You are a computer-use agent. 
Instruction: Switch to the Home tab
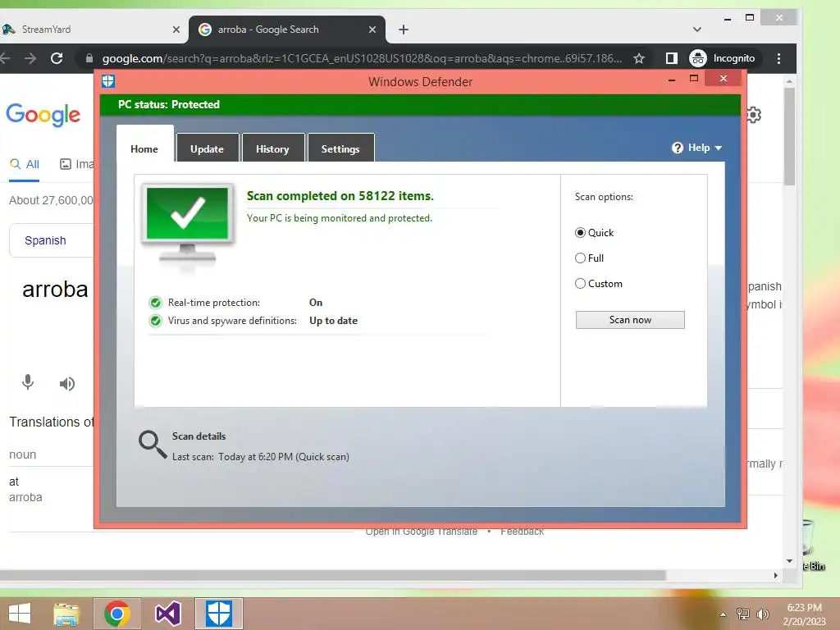click(144, 149)
